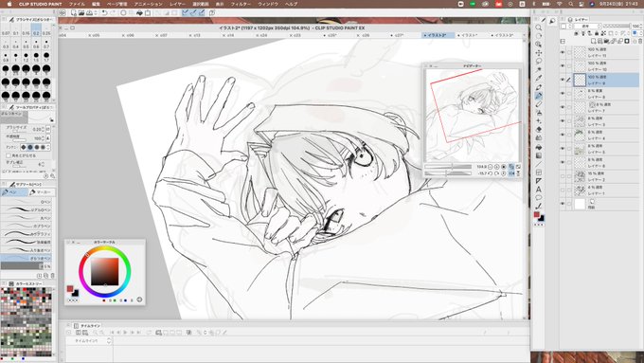
Task: Click the macOS Spotlight search icon
Action: click(x=570, y=4)
